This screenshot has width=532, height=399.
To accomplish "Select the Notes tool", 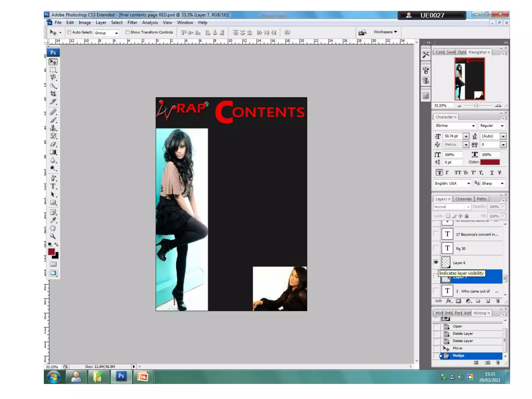I will pos(53,212).
